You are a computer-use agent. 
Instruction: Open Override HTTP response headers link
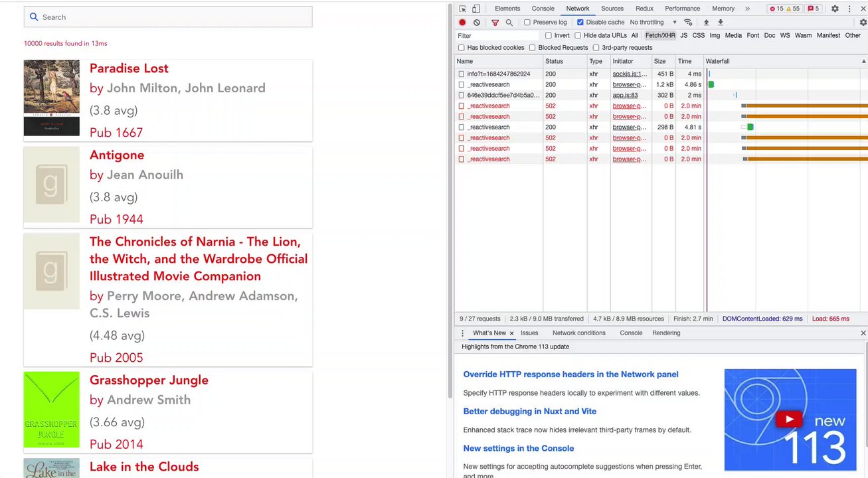571,374
